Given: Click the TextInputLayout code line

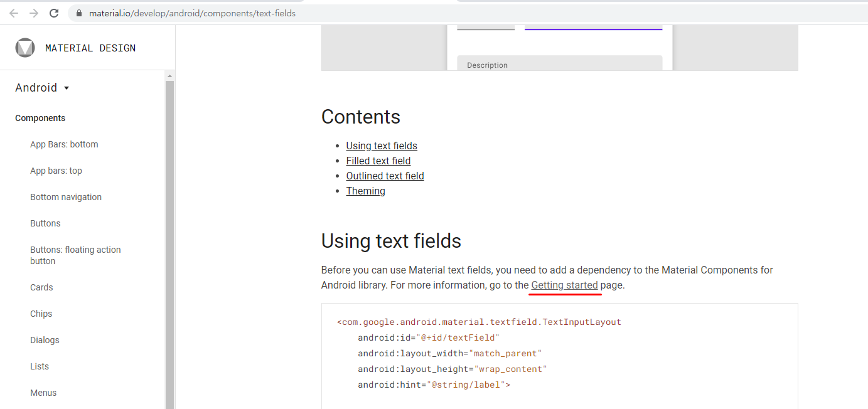Looking at the screenshot, I should pos(479,322).
